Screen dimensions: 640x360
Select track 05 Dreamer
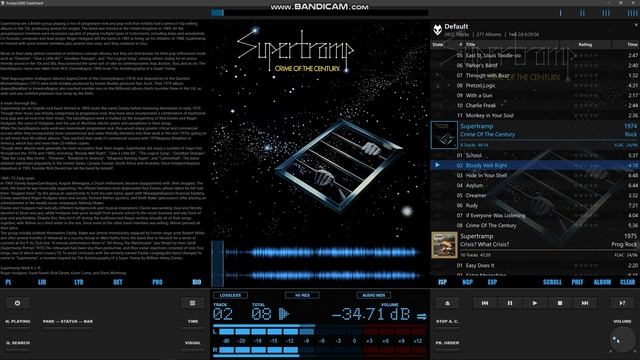[x=535, y=195]
